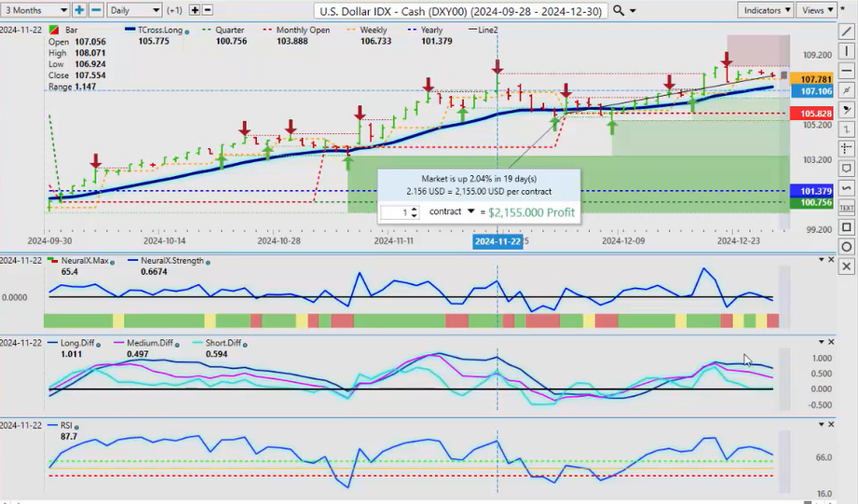Viewport: 858px width, 504px height.
Task: Click the settings dot next to Long.Diff
Action: [x=99, y=345]
